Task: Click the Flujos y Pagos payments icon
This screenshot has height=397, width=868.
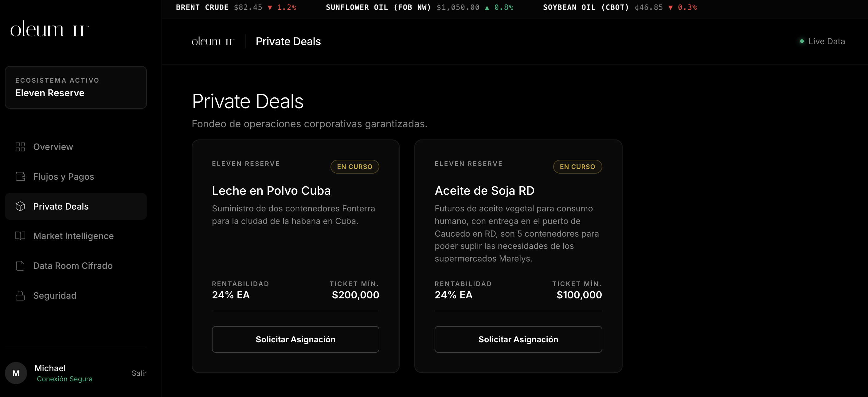Action: (20, 177)
